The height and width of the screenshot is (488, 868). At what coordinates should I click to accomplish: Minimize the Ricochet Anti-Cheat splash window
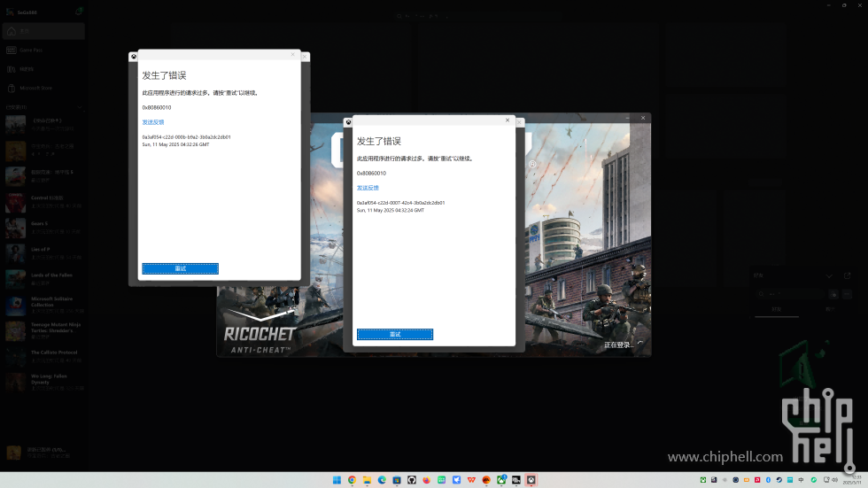coord(627,118)
